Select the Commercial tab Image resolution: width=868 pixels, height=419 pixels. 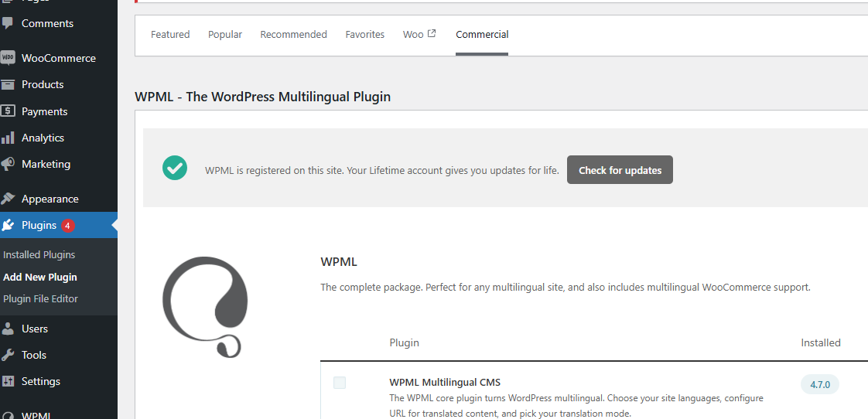click(482, 34)
